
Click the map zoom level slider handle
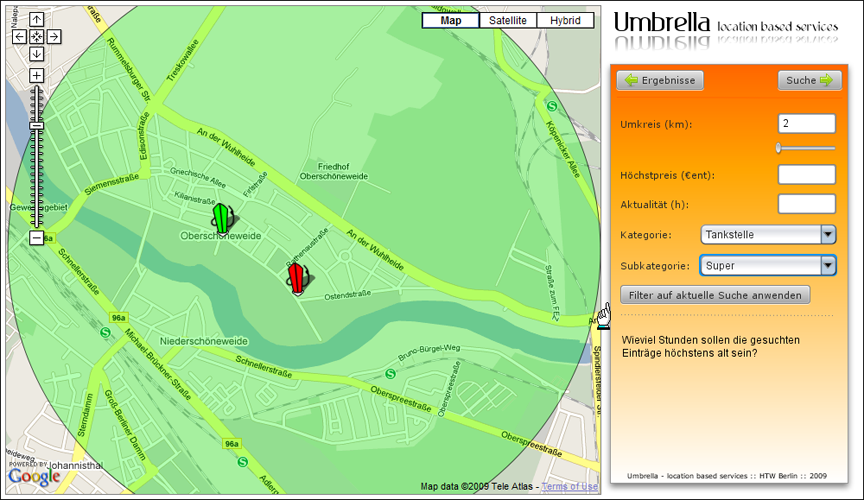click(36, 126)
